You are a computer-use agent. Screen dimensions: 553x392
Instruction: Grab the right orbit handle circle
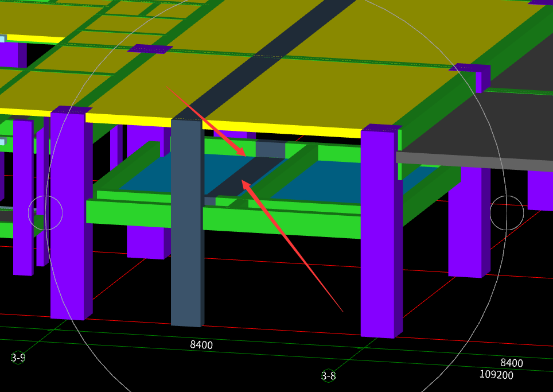point(507,213)
